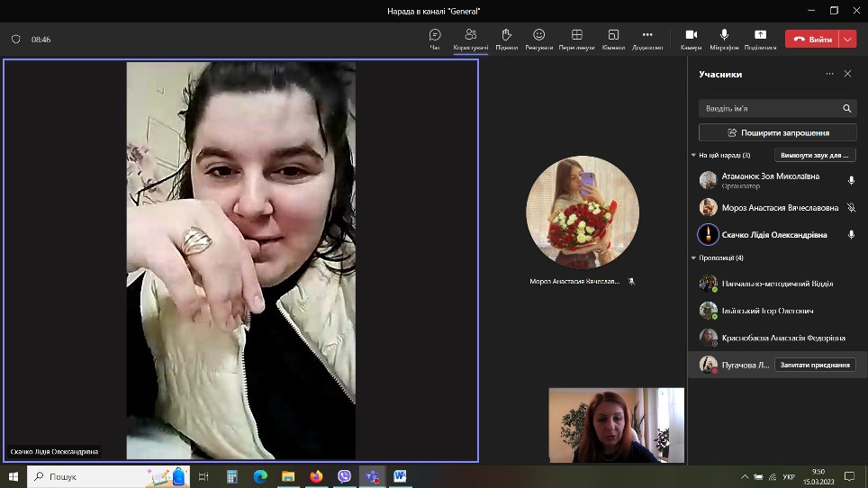Open the meeting Chat panel
Screen dimensions: 868x488
[x=435, y=40]
